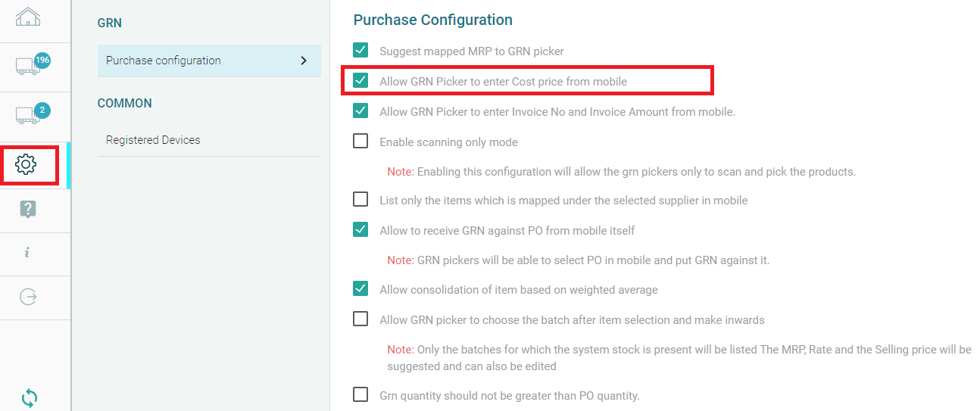
Task: Open the Settings gear icon
Action: pyautogui.click(x=27, y=163)
